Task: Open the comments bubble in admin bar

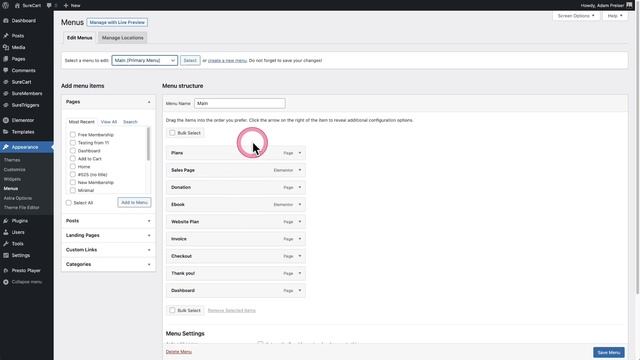Action: click(x=49, y=5)
